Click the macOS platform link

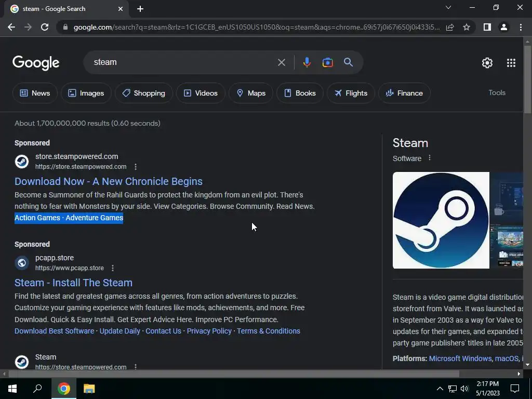(x=507, y=358)
